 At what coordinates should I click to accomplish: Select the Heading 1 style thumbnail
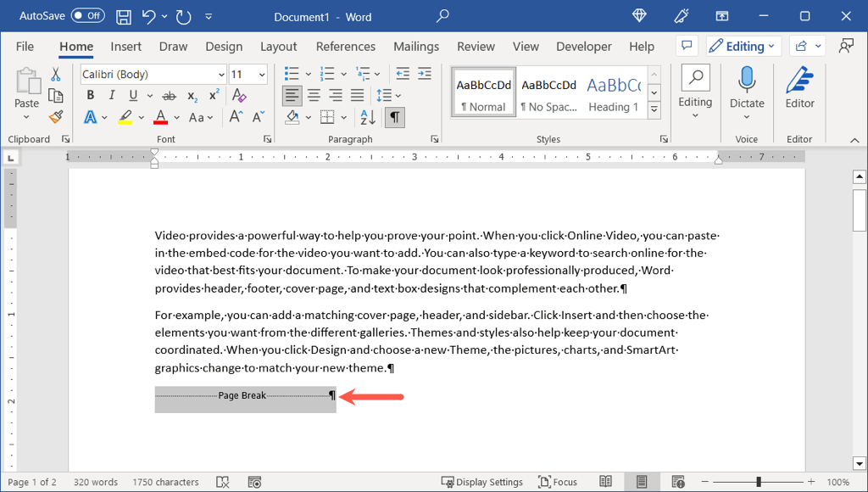click(x=614, y=92)
